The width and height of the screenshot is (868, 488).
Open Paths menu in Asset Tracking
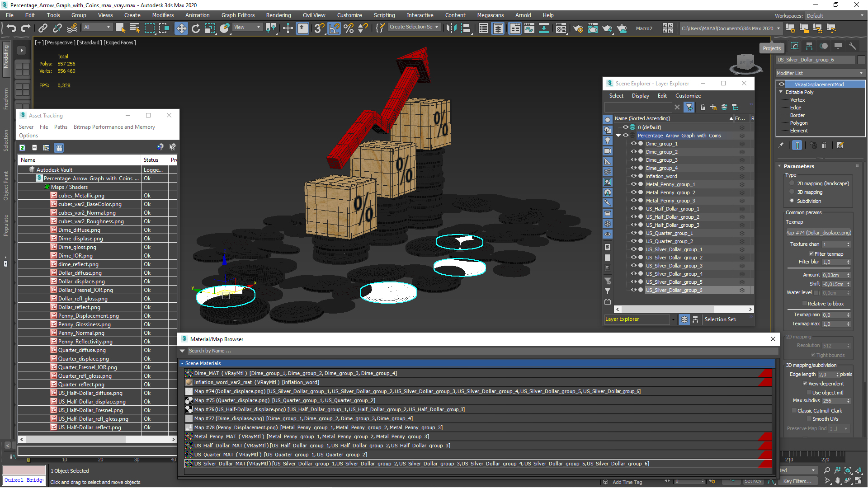pyautogui.click(x=61, y=127)
